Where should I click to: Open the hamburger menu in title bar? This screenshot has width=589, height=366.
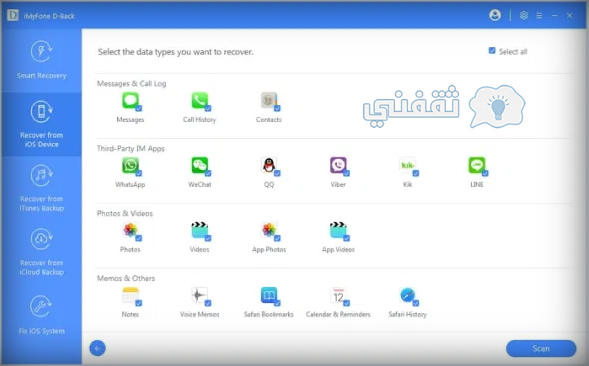tap(539, 16)
